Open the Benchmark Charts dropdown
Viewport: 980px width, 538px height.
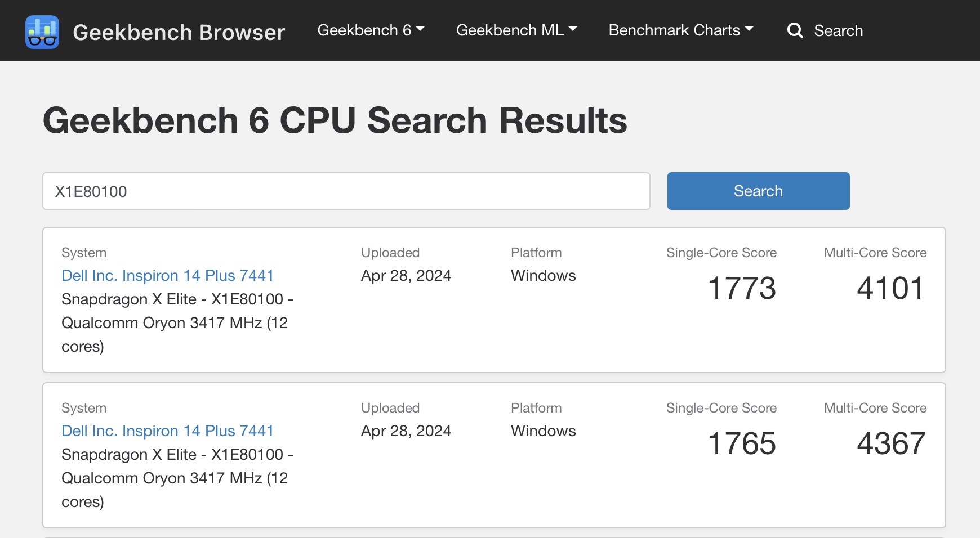click(680, 30)
